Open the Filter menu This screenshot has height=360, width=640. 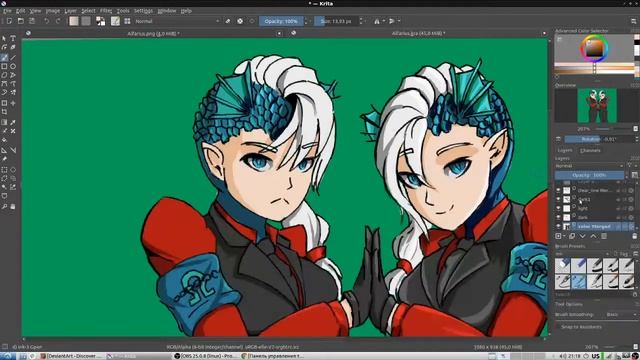[x=106, y=11]
